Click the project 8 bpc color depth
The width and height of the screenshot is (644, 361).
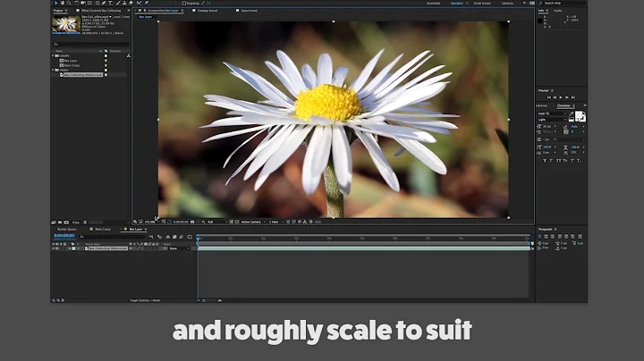tap(76, 222)
